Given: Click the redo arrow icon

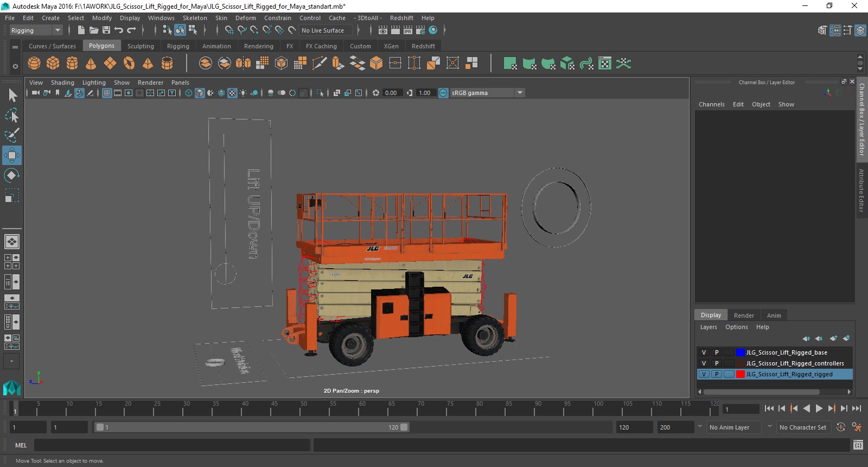Looking at the screenshot, I should pyautogui.click(x=131, y=30).
